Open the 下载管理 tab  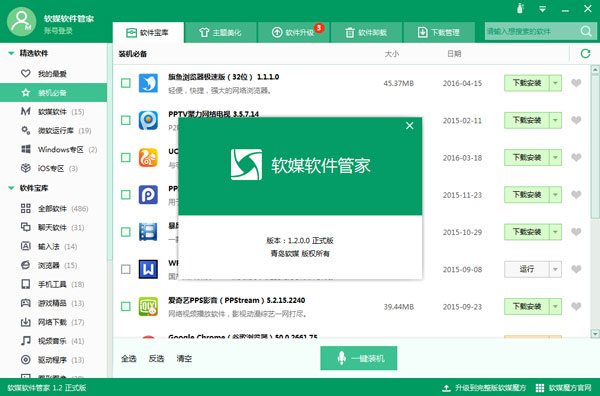tap(439, 33)
